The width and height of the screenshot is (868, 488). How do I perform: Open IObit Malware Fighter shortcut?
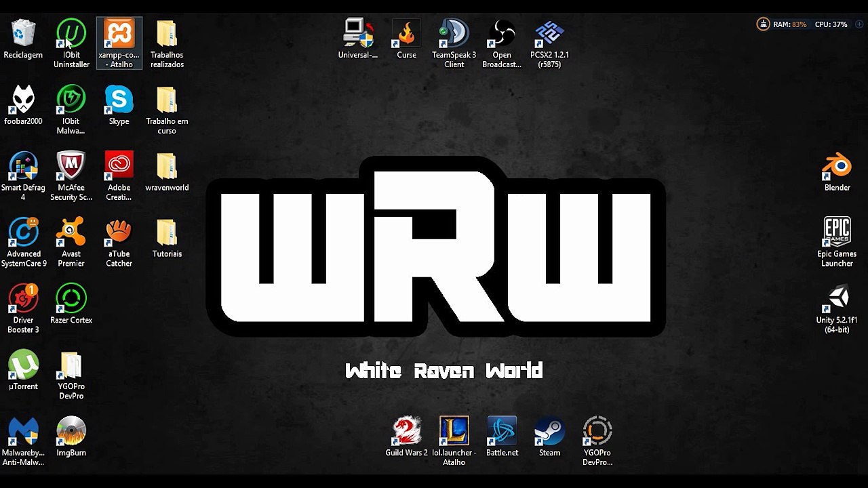click(71, 110)
